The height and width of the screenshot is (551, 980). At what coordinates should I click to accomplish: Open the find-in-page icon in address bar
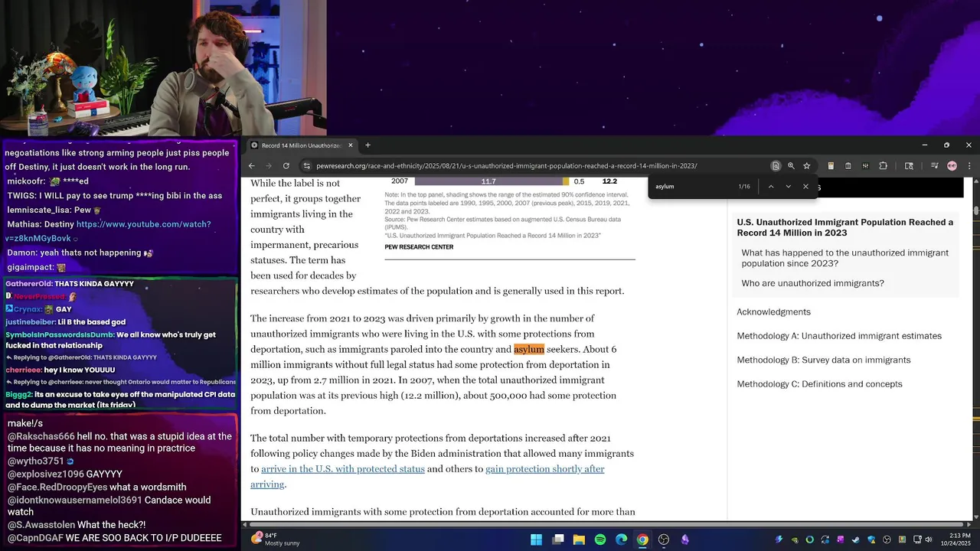point(776,165)
